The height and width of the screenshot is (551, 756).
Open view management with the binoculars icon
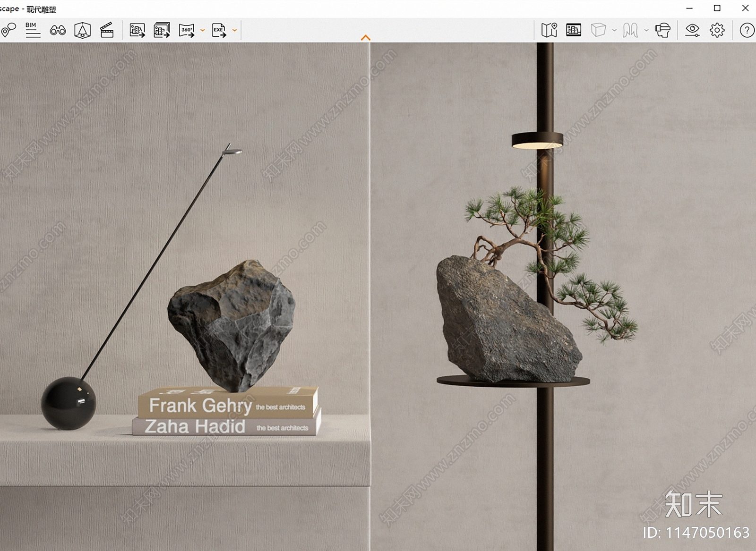tap(58, 30)
